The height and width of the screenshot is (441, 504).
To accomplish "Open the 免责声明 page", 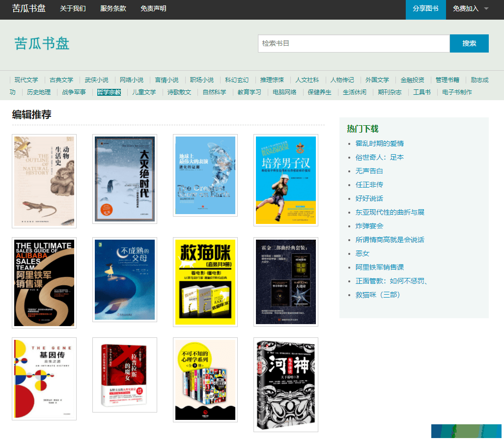I will [x=153, y=9].
